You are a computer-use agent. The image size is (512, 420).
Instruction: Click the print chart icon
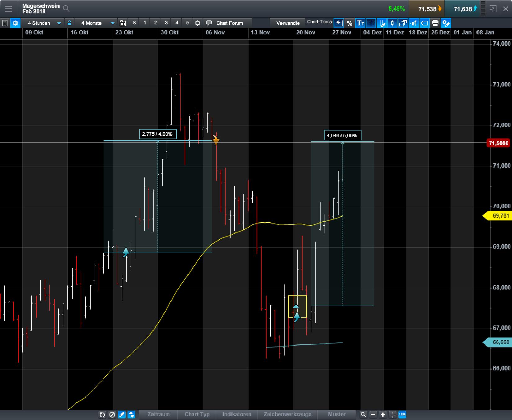[x=435, y=23]
